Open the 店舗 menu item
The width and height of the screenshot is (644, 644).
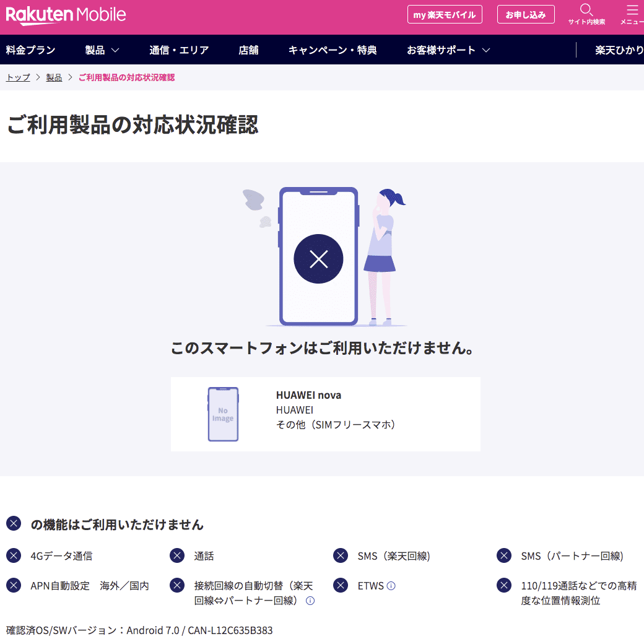click(248, 50)
